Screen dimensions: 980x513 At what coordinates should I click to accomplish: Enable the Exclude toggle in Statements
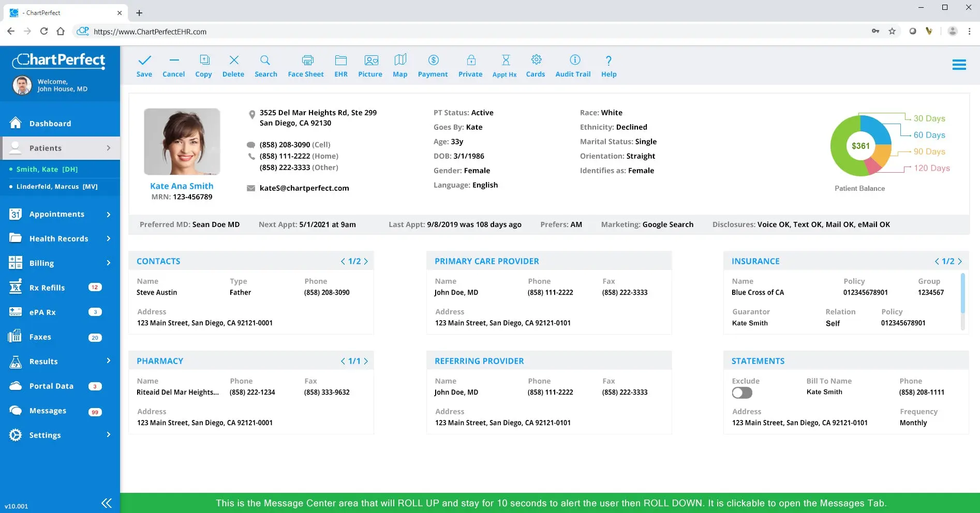[741, 393]
